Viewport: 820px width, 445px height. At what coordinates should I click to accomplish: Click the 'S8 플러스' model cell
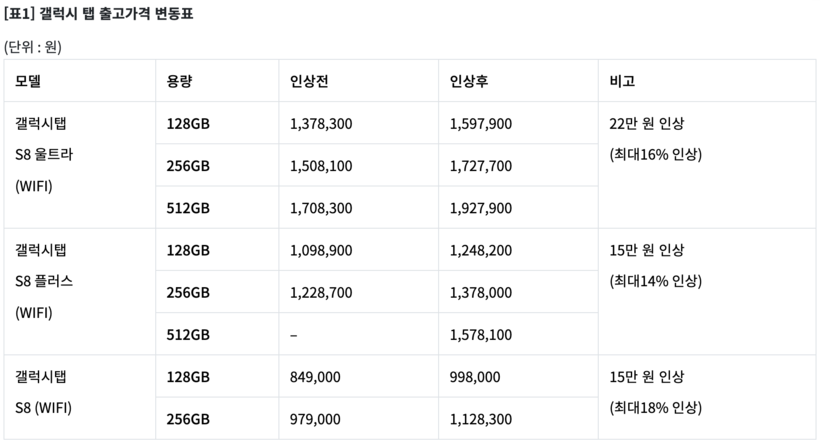(45, 281)
